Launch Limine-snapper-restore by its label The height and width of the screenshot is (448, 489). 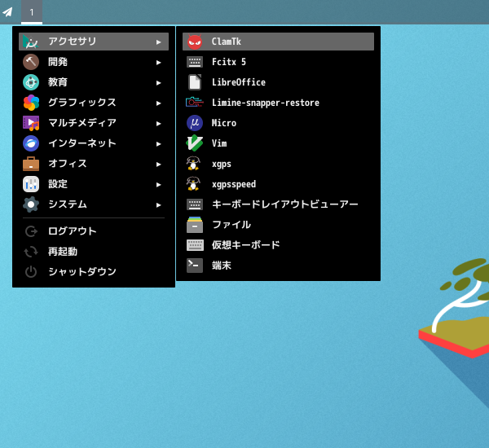click(x=266, y=103)
